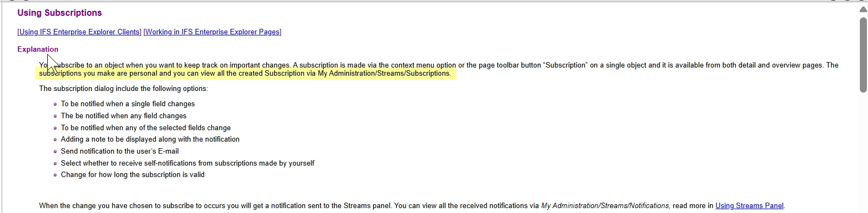The width and height of the screenshot is (868, 213).
Task: Open 'Using IFS Enterprise Explorer Clients' link
Action: tap(79, 32)
